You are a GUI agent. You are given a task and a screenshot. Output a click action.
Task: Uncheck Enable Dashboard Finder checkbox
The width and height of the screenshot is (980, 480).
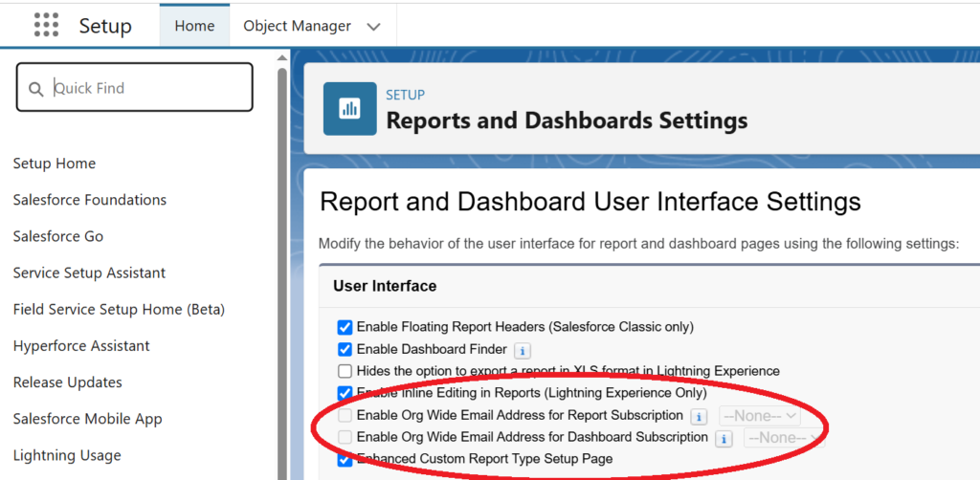(345, 350)
